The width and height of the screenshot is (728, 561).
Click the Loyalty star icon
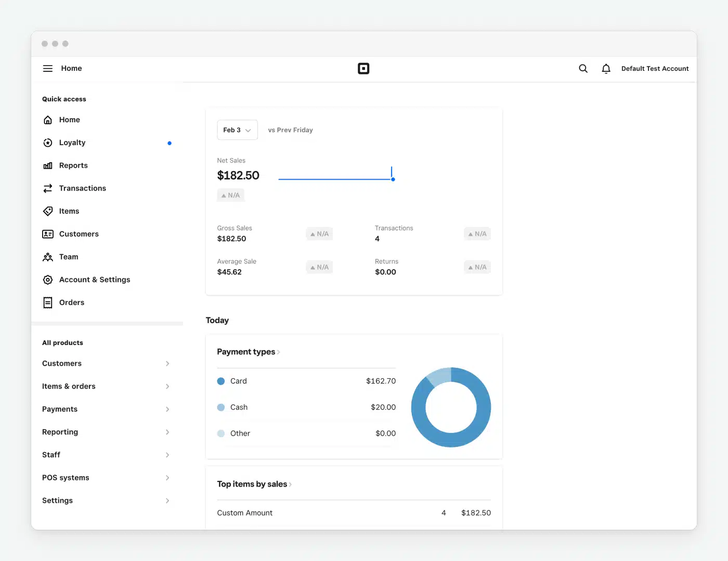coord(48,143)
